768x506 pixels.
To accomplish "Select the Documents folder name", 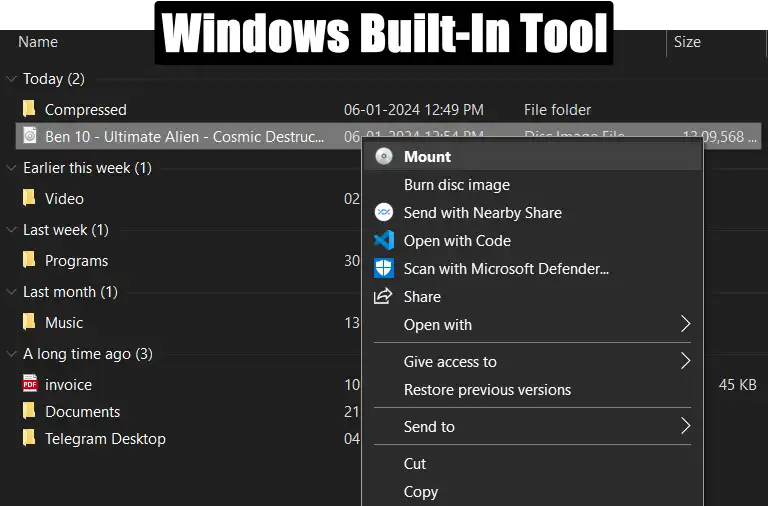I will 82,412.
